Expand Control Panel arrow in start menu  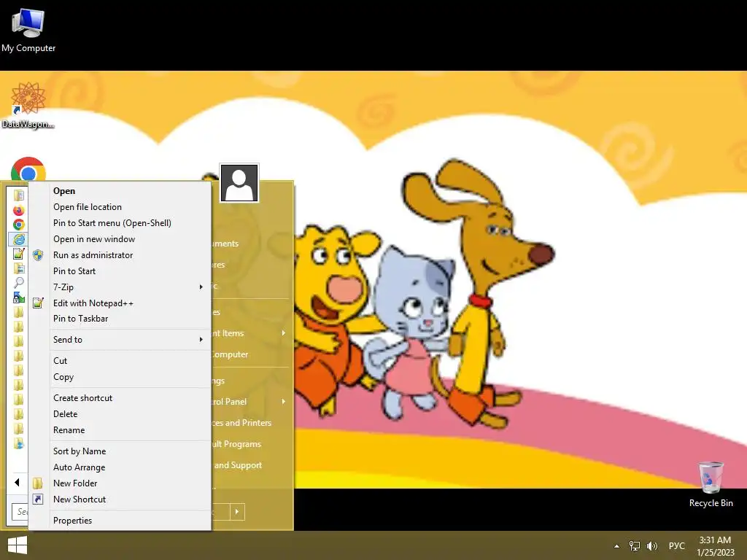click(284, 402)
